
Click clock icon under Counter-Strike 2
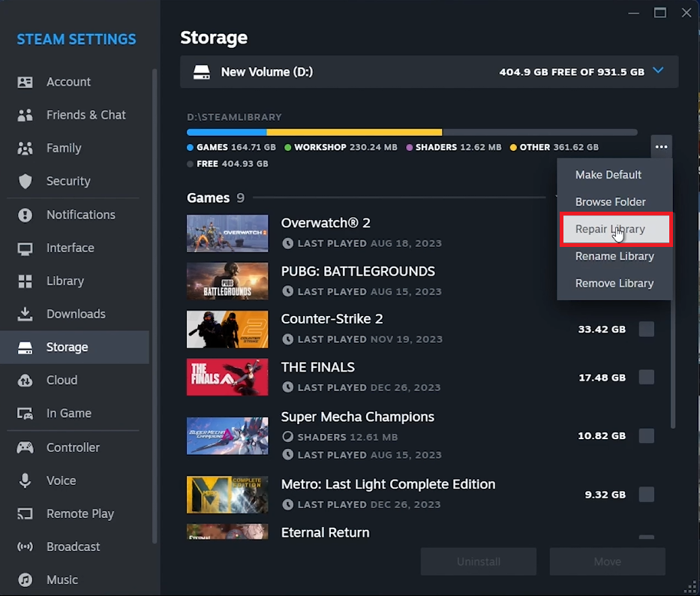point(288,339)
